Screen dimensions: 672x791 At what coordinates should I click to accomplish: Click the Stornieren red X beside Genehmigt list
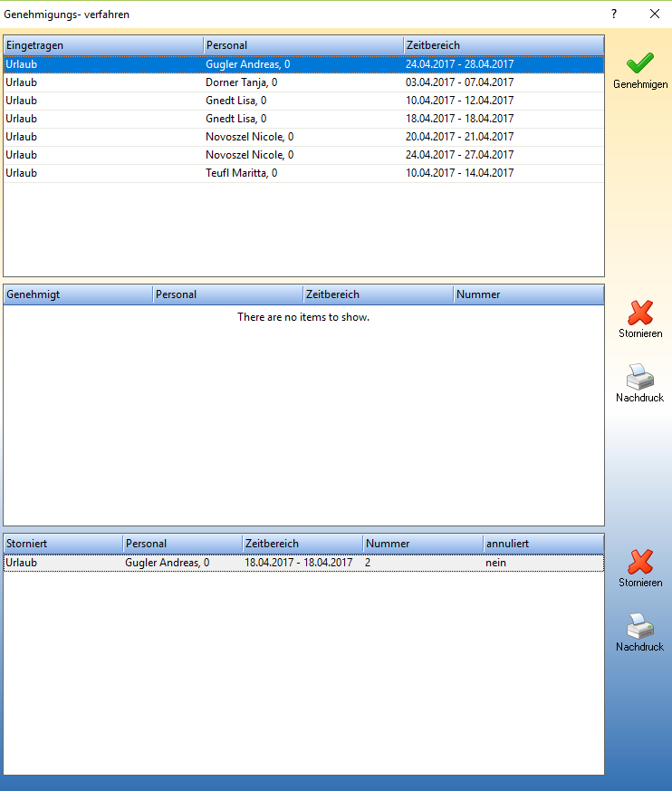coord(640,314)
